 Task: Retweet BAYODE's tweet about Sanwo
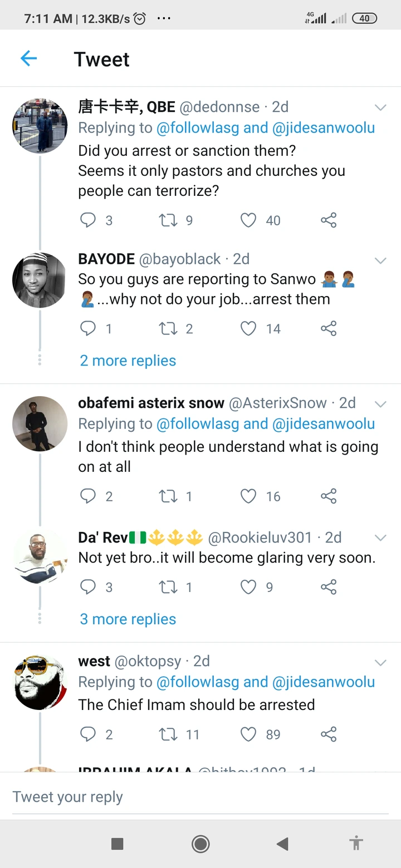[168, 329]
